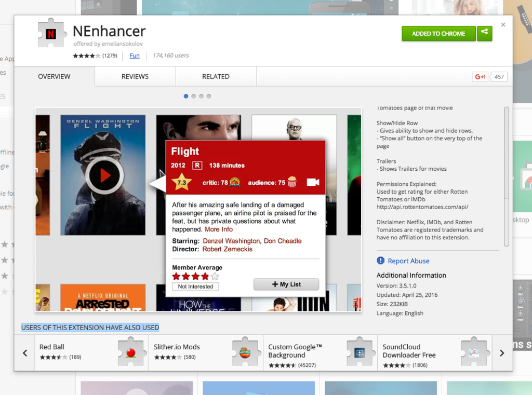Open the Red Ball extension icon
This screenshot has width=532, height=395.
point(130,352)
